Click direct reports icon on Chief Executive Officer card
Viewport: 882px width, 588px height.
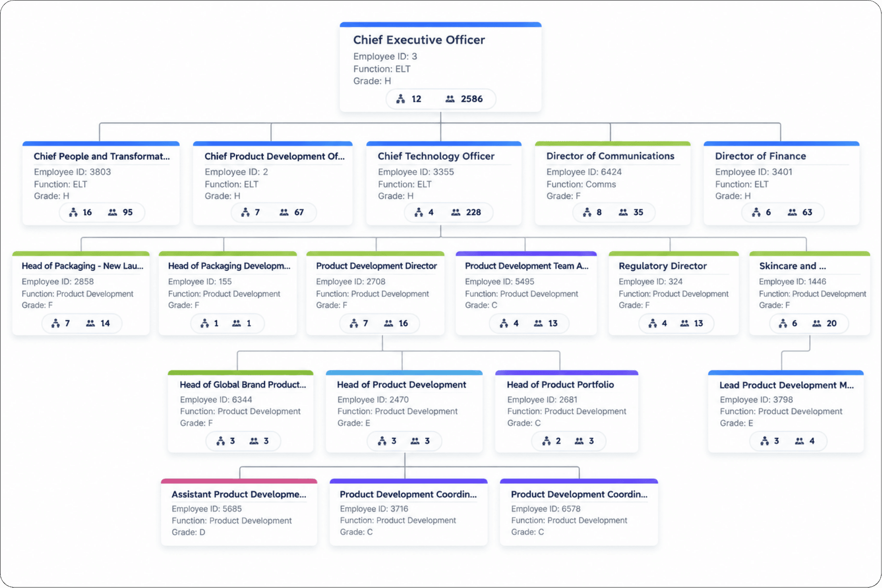[401, 99]
